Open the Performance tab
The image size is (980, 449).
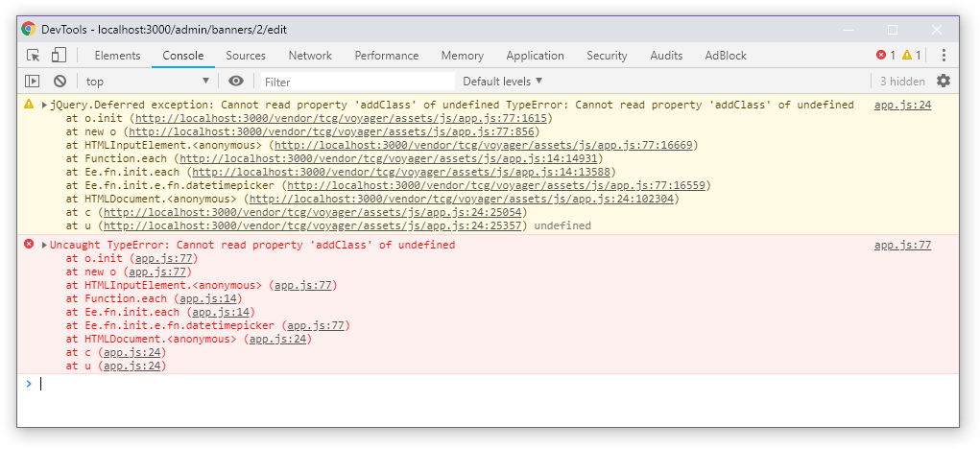(387, 56)
